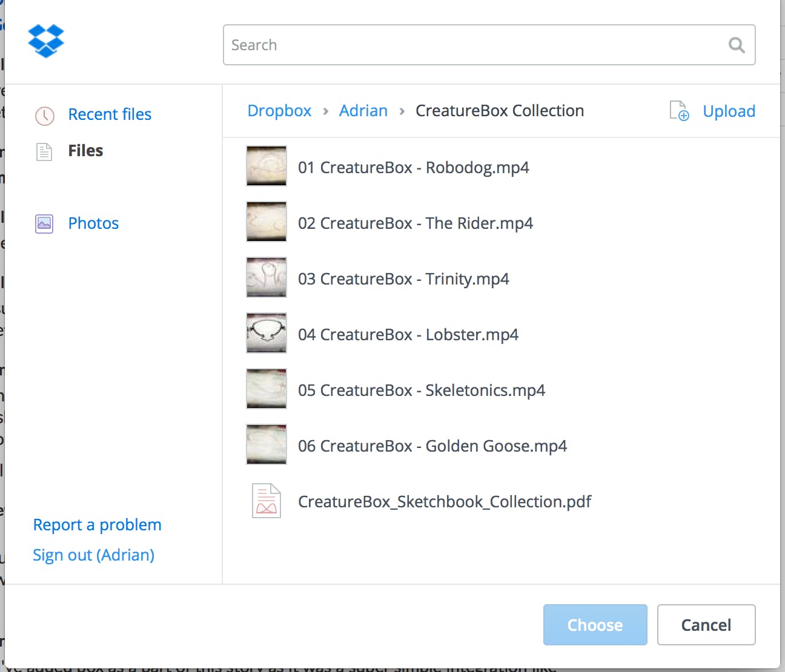Click the Cancel button
Image resolution: width=785 pixels, height=672 pixels.
[706, 625]
